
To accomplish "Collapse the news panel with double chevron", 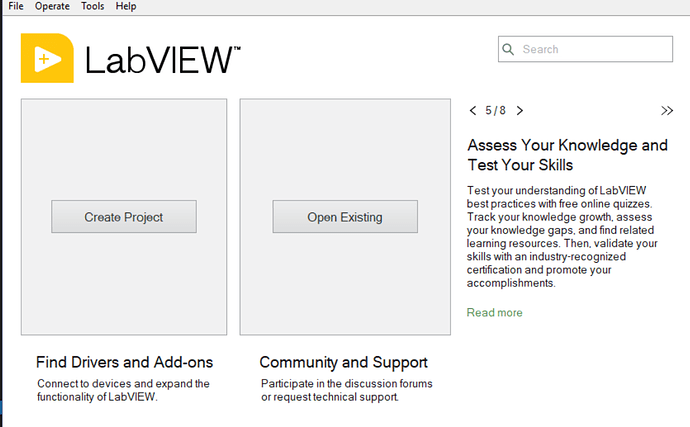I will tap(667, 110).
